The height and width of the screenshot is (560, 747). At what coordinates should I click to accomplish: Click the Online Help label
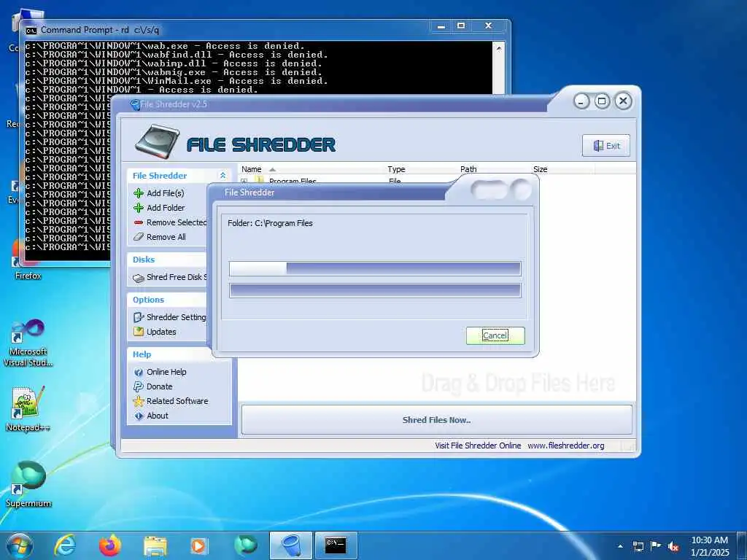point(166,372)
